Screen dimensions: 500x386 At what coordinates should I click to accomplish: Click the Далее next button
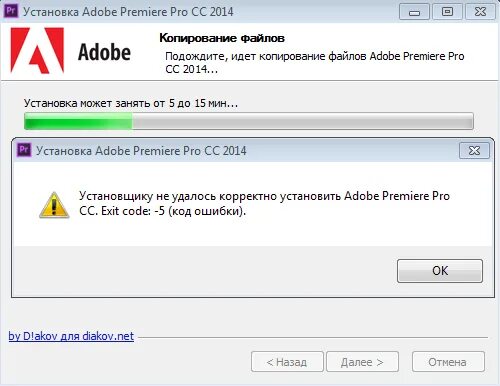point(362,362)
